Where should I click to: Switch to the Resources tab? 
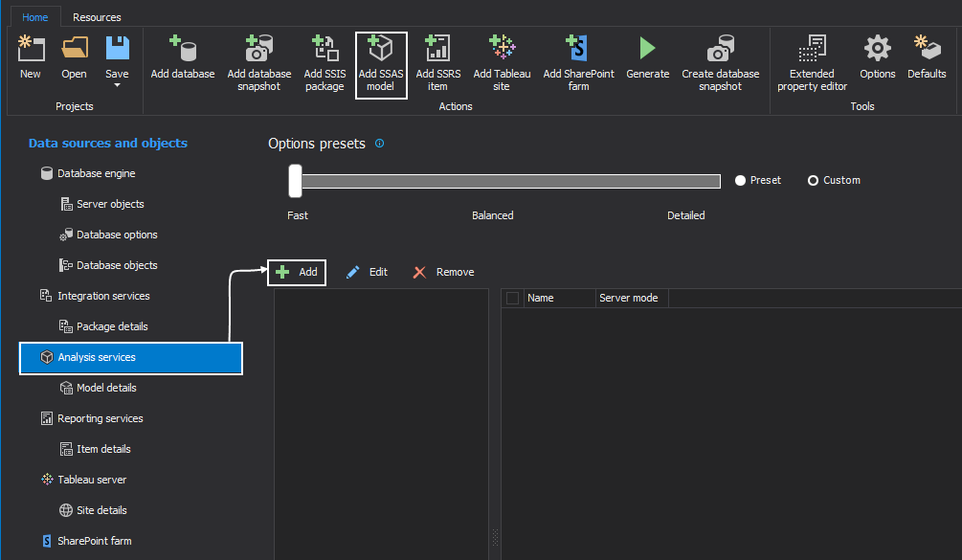97,17
